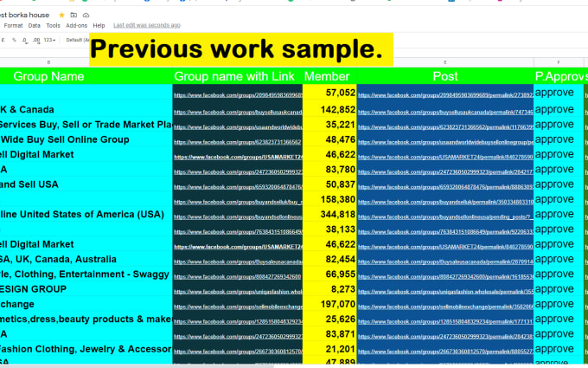This screenshot has width=588, height=368.
Task: Open the Add-ons menu
Action: coord(76,25)
